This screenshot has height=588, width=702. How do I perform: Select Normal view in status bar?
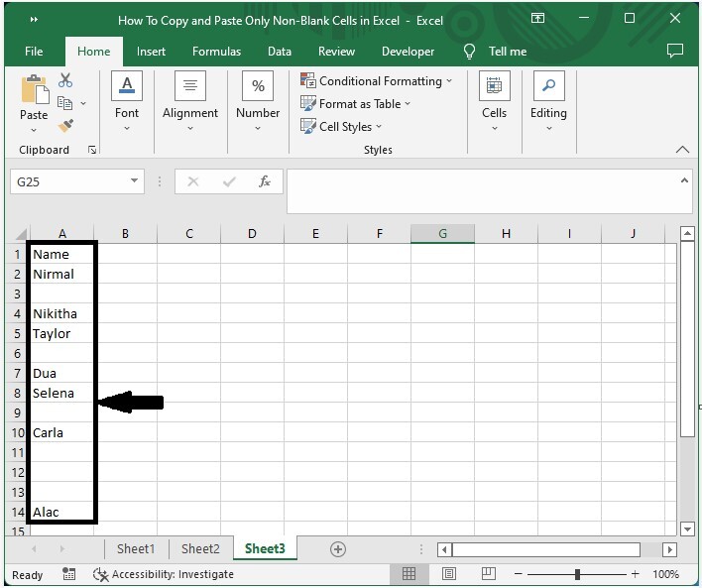[409, 574]
